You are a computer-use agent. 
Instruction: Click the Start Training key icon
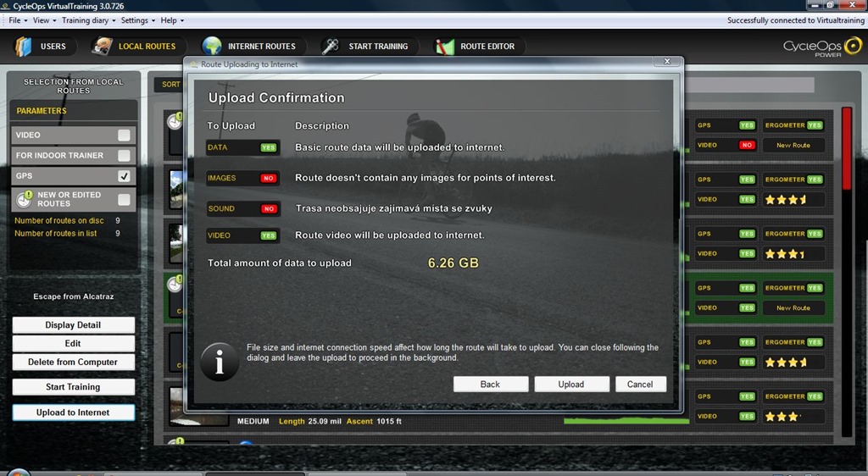point(331,47)
